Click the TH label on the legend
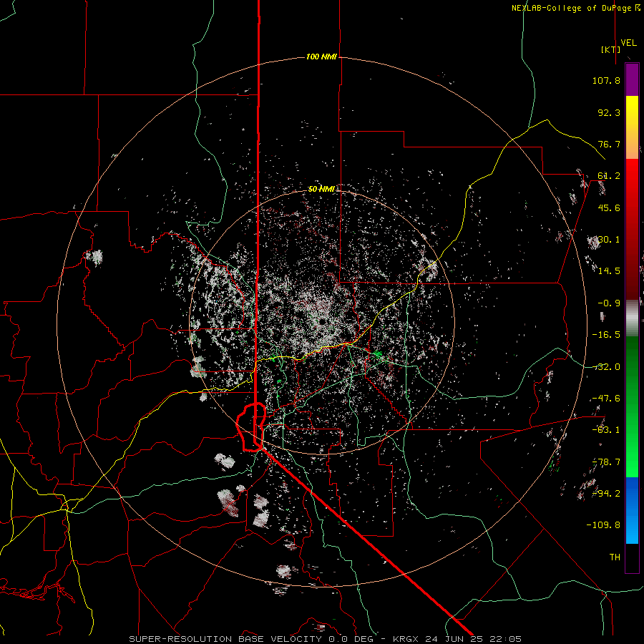This screenshot has width=644, height=644. tap(615, 557)
